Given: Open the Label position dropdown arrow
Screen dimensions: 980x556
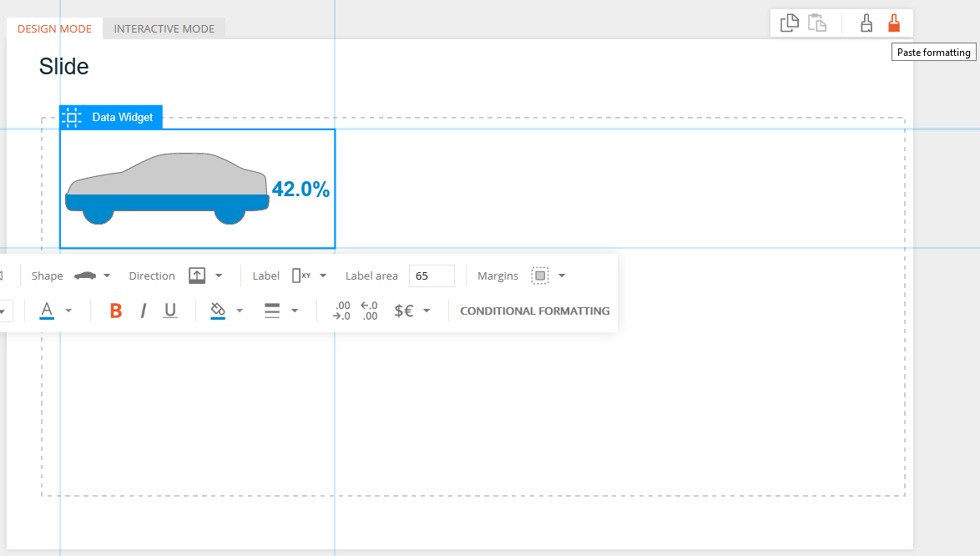Looking at the screenshot, I should pyautogui.click(x=323, y=275).
